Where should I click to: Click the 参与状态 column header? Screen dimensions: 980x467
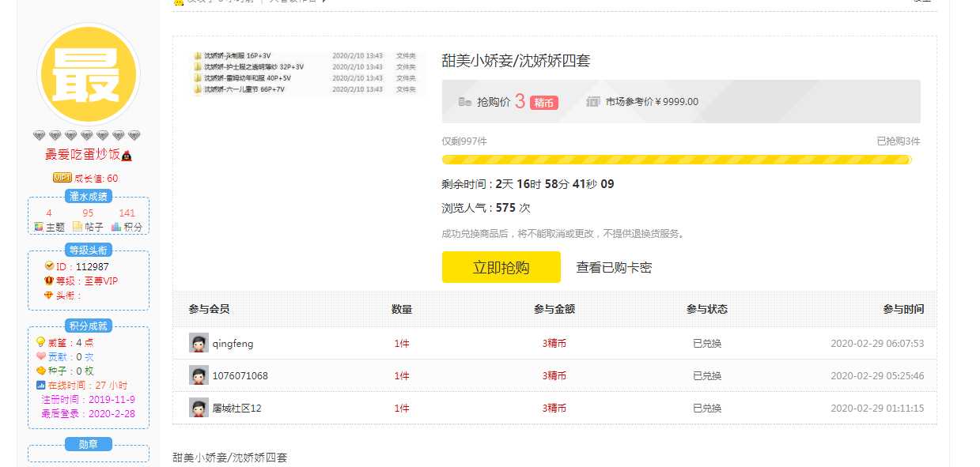707,309
